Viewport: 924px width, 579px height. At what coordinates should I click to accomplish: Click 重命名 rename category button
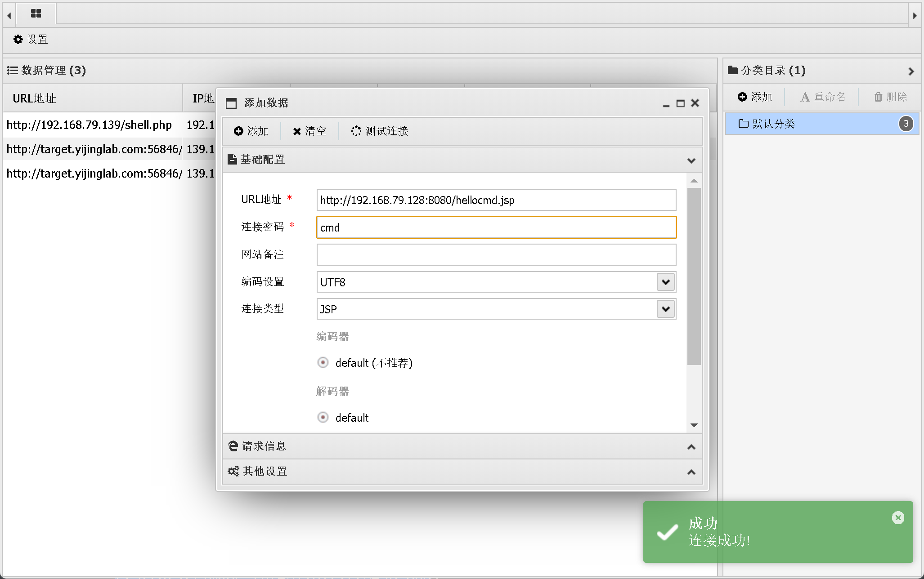point(822,97)
